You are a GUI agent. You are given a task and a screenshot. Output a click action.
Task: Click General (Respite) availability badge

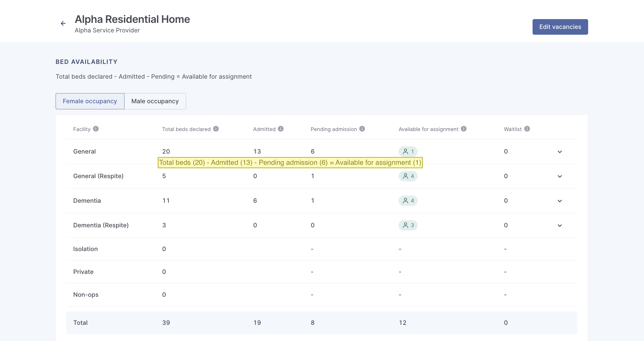408,176
